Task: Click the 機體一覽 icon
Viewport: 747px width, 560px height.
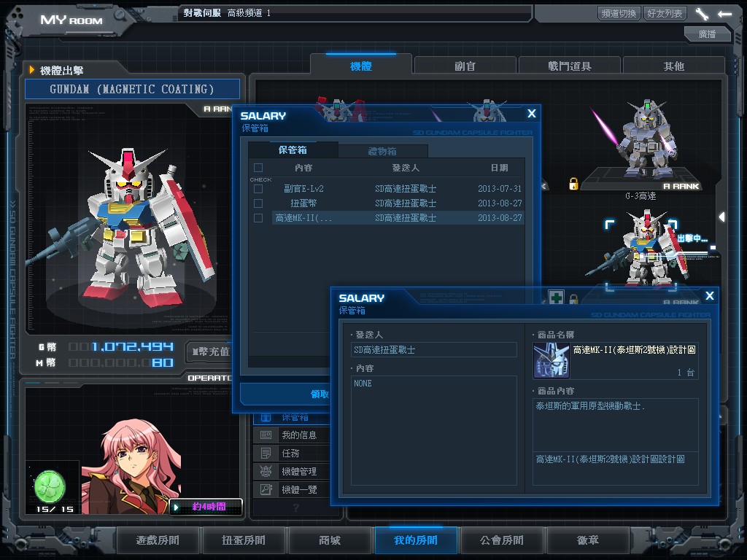Action: click(x=266, y=490)
